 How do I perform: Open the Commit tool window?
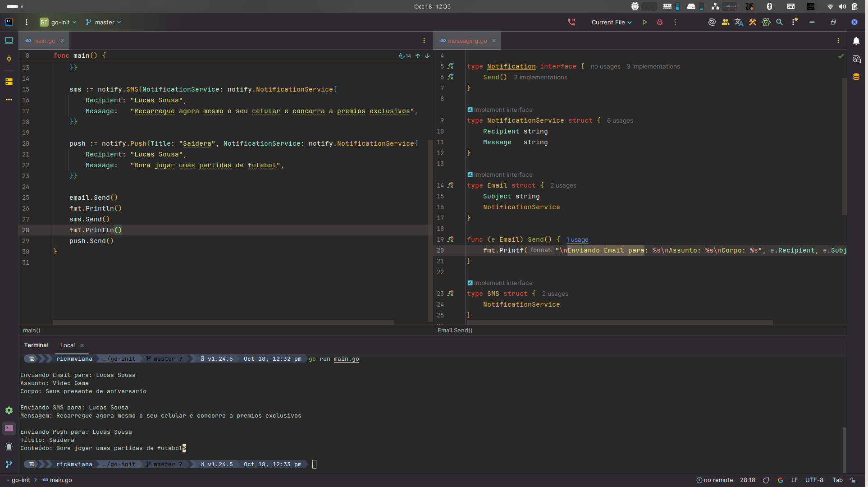click(x=9, y=59)
